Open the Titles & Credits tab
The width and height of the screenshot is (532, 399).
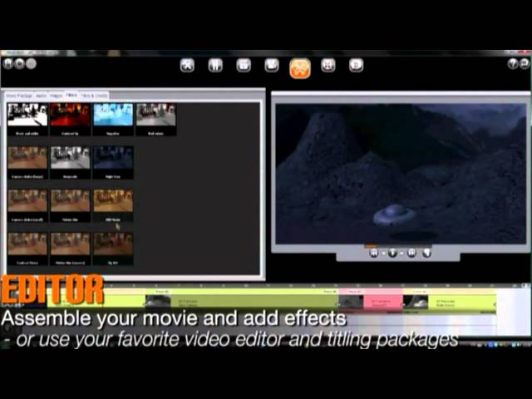(94, 96)
